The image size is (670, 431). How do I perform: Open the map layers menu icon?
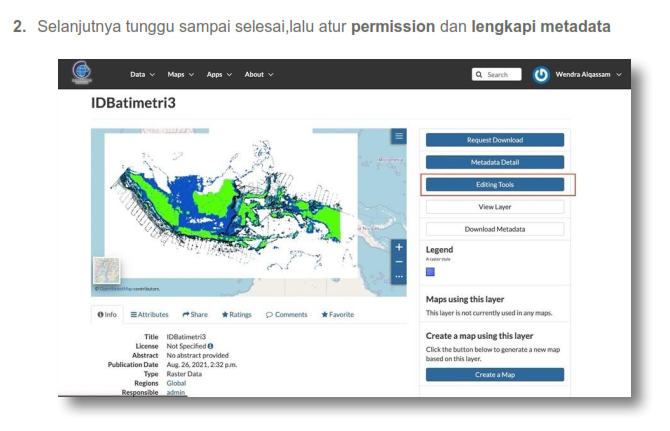(x=399, y=136)
